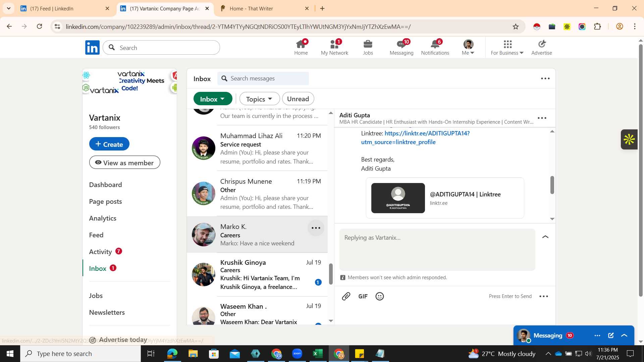Image resolution: width=644 pixels, height=362 pixels.
Task: Open Messaging overlay ellipsis options
Action: (597, 336)
